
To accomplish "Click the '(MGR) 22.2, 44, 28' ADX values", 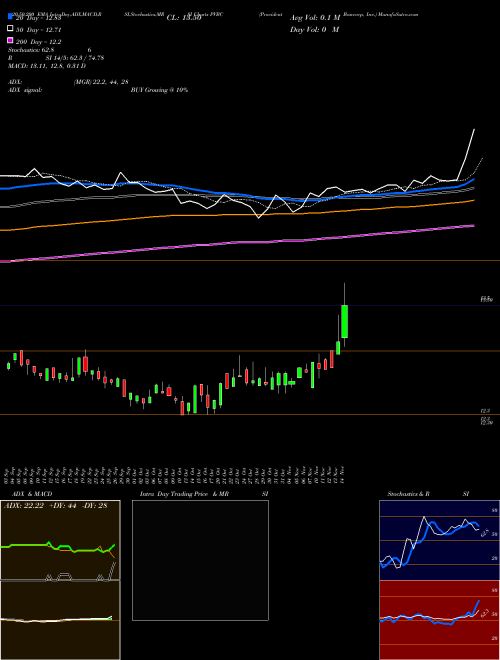I will 101,82.
